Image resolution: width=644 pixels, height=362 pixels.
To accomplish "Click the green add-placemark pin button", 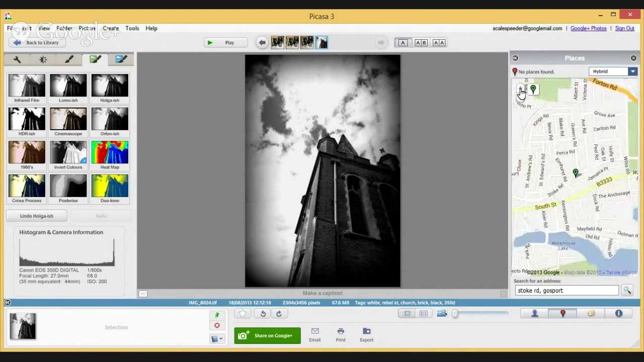I will click(x=533, y=89).
